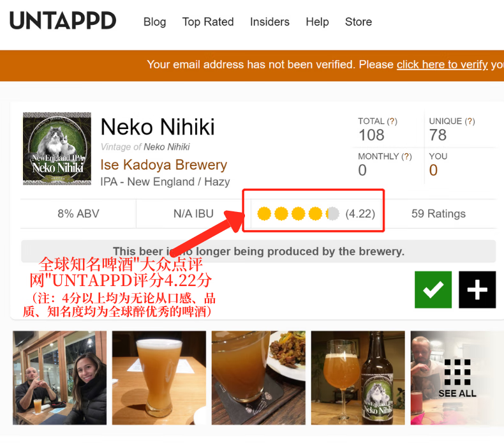Click the question mark beside MONTHLY
This screenshot has height=447, width=504.
[406, 156]
